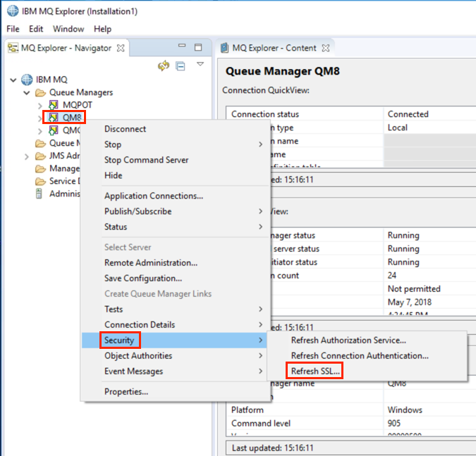Image resolution: width=476 pixels, height=456 pixels.
Task: Open the File menu
Action: pyautogui.click(x=13, y=29)
